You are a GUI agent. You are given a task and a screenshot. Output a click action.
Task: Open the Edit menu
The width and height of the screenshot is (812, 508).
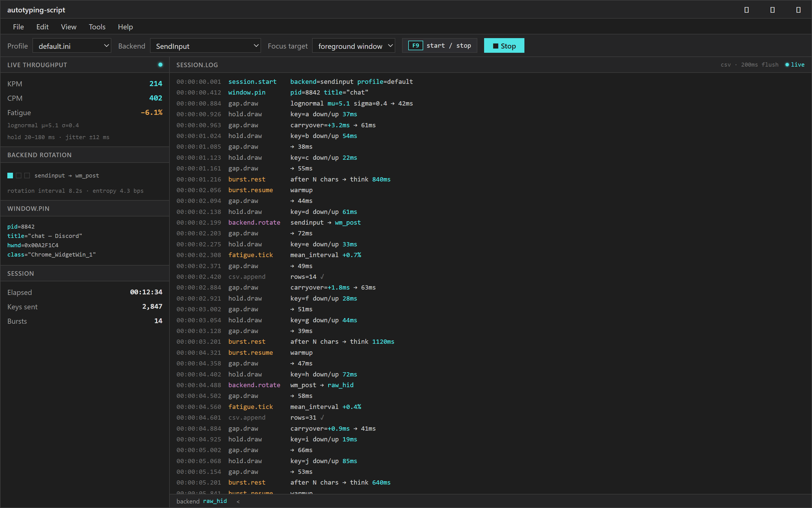coord(42,27)
